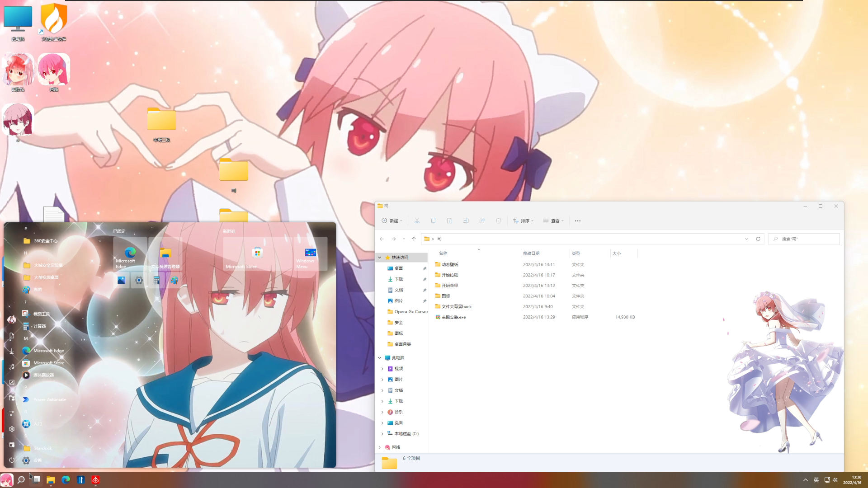868x488 pixels.
Task: Click the power icon in start menu
Action: pyautogui.click(x=12, y=460)
